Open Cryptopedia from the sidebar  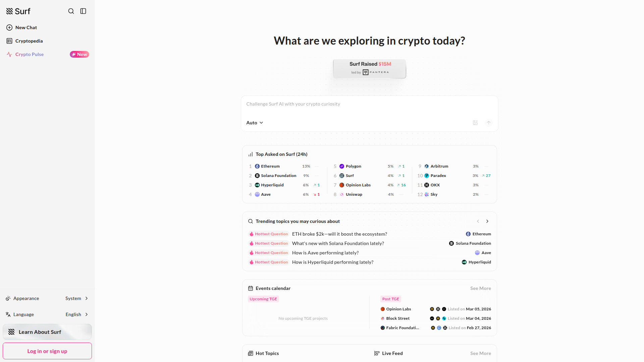click(x=29, y=41)
